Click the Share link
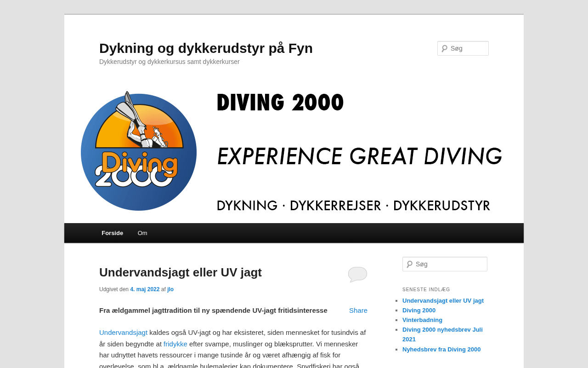Screen dimensions: 588x368 tap(358, 310)
